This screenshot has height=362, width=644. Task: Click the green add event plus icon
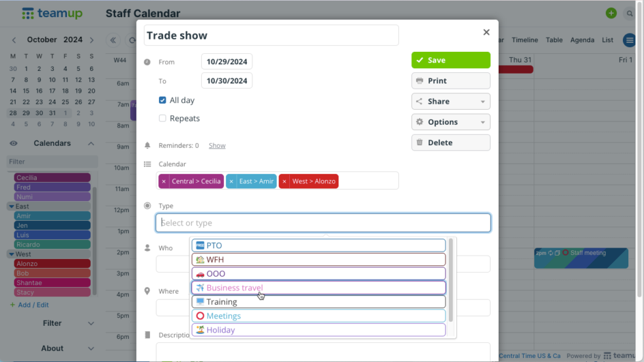click(611, 13)
